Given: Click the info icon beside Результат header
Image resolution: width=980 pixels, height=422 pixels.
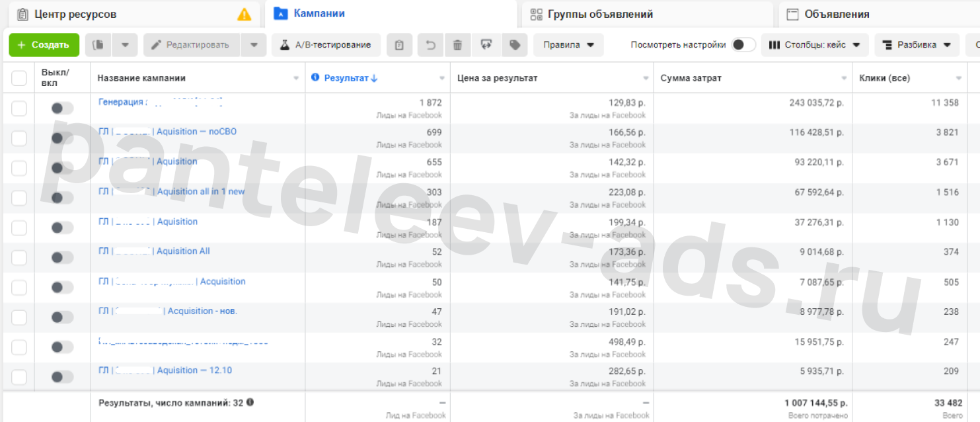Looking at the screenshot, I should [315, 77].
